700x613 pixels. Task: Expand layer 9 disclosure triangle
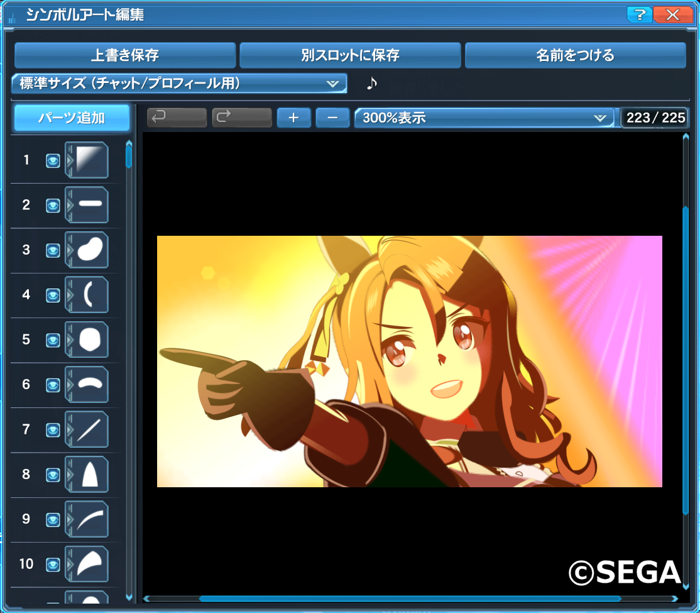(70, 519)
